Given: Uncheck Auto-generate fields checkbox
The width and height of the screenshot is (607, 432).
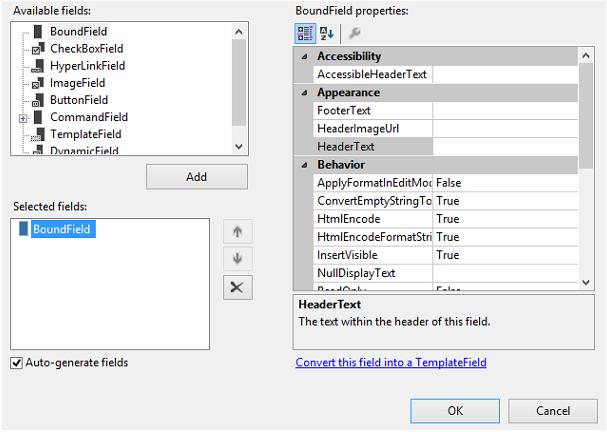Looking at the screenshot, I should (17, 362).
